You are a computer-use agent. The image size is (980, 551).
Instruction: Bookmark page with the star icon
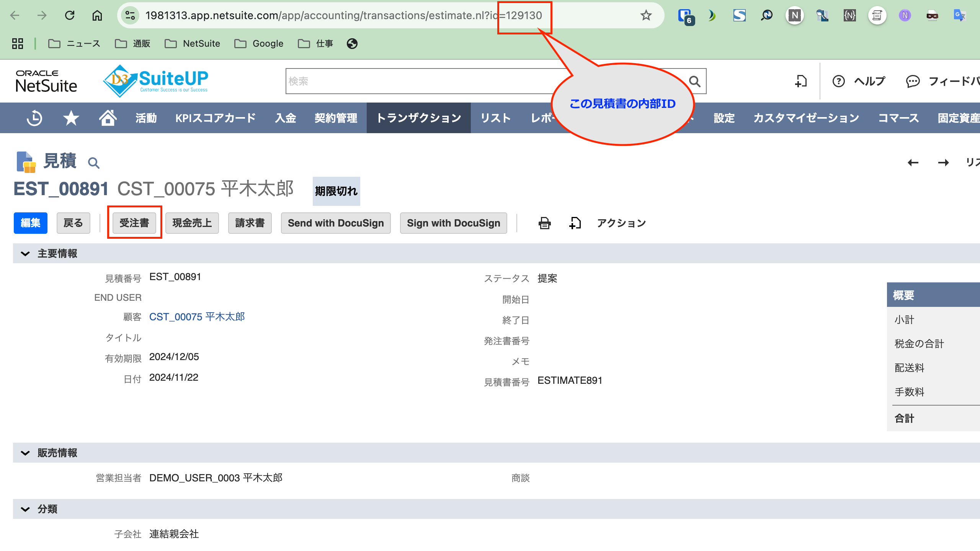tap(646, 15)
